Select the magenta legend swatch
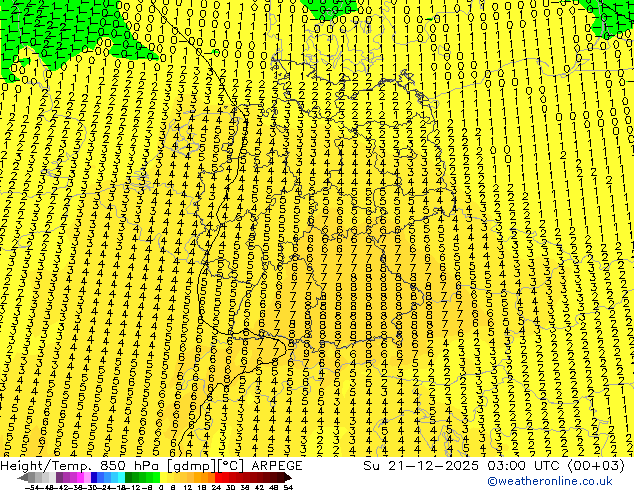Viewport: 634px width, 490px height. 80,477
